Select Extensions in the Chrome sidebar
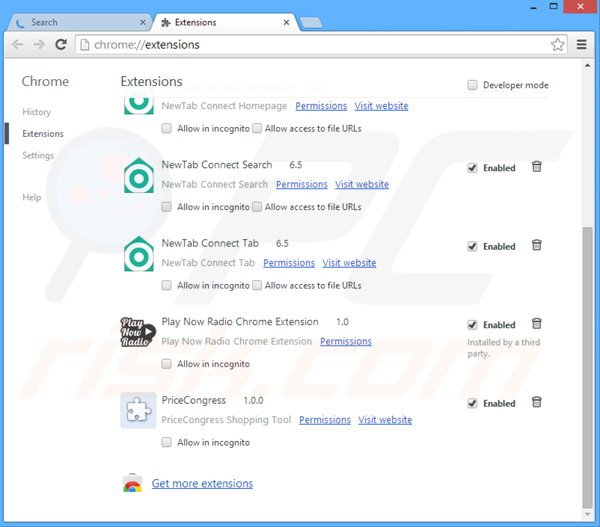The image size is (600, 527). coord(43,134)
